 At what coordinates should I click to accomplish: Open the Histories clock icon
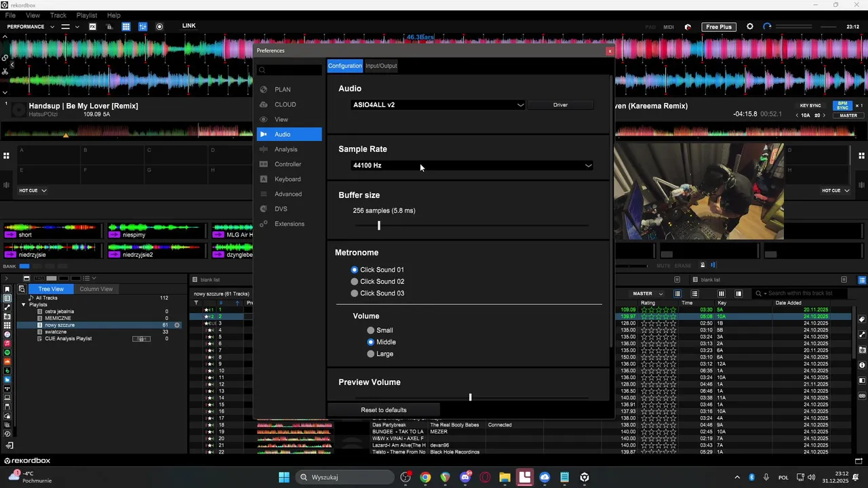[x=7, y=434]
